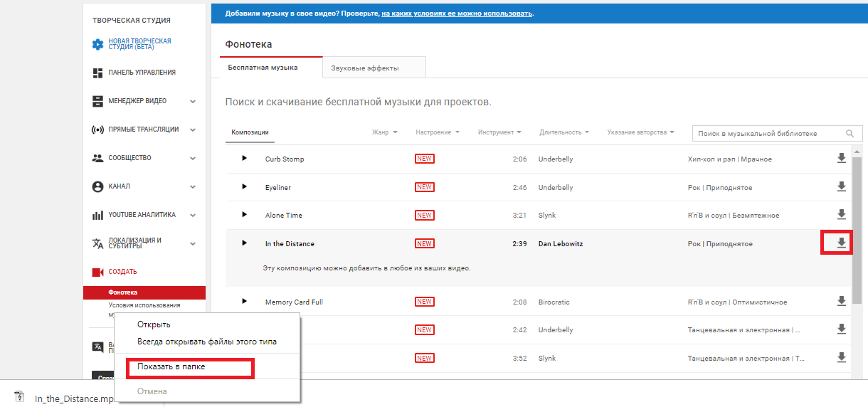Download the In the Distance track

(x=841, y=243)
